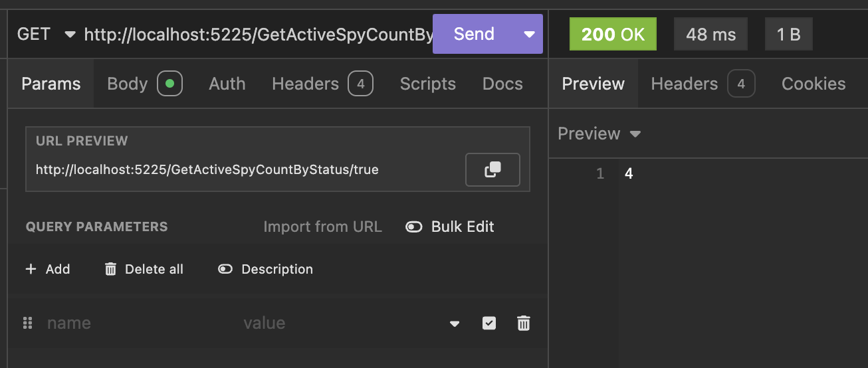Screen dimensions: 868x368
Task: Toggle the Description switch
Action: [x=225, y=269]
